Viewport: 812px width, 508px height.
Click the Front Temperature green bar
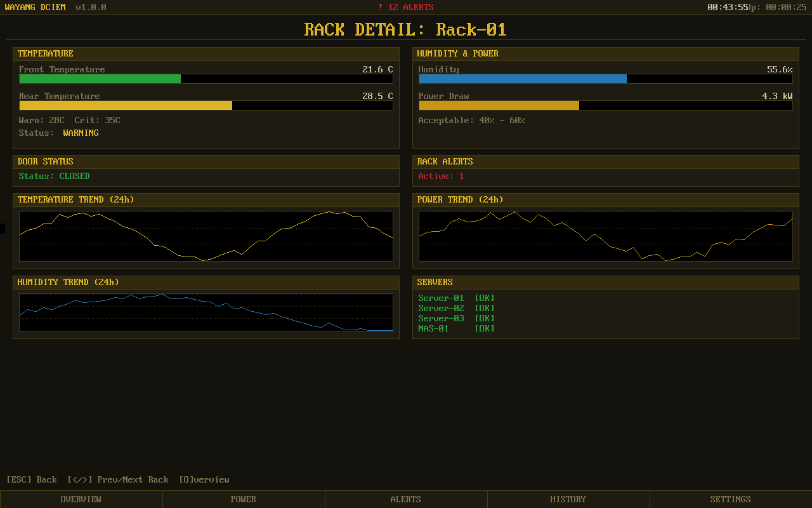click(x=100, y=79)
